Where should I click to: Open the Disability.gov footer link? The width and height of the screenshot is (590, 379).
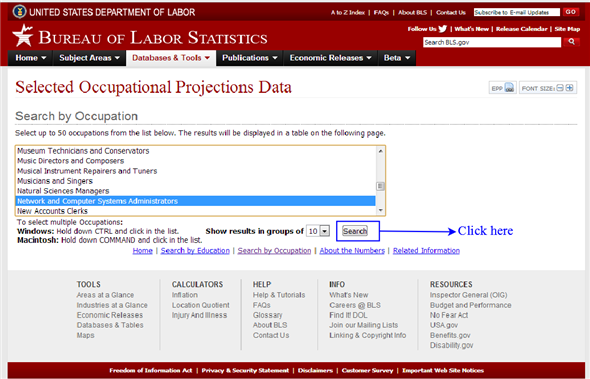452,346
